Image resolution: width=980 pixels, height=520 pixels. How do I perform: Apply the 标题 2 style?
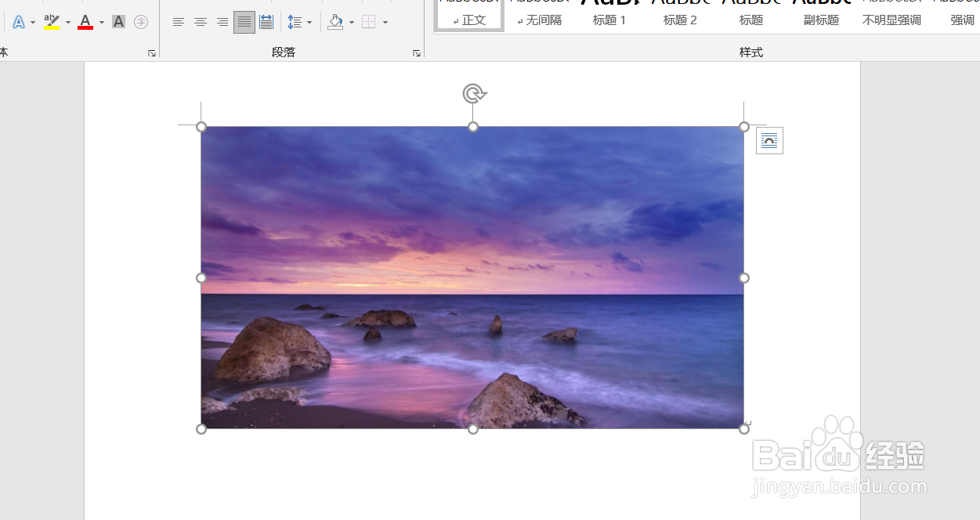(680, 15)
